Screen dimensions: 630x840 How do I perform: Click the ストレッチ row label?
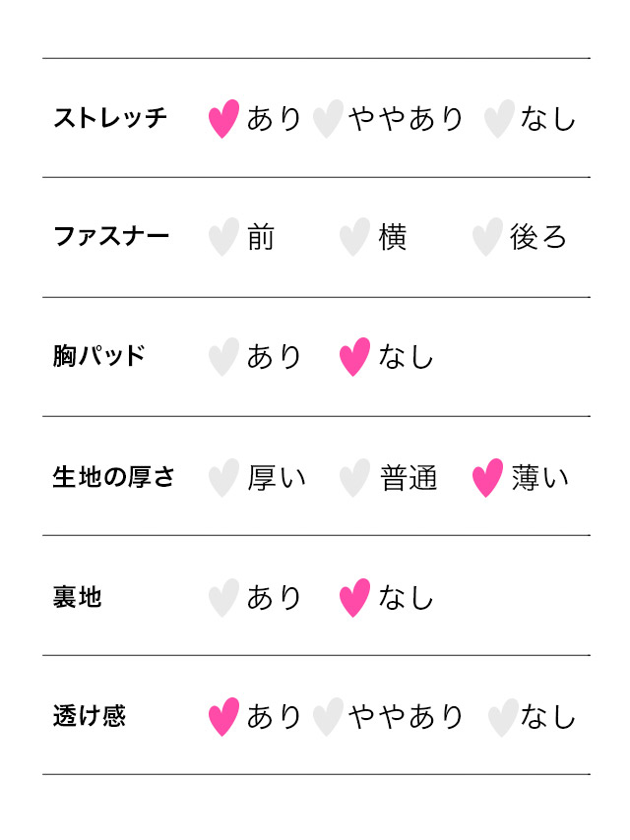point(110,119)
